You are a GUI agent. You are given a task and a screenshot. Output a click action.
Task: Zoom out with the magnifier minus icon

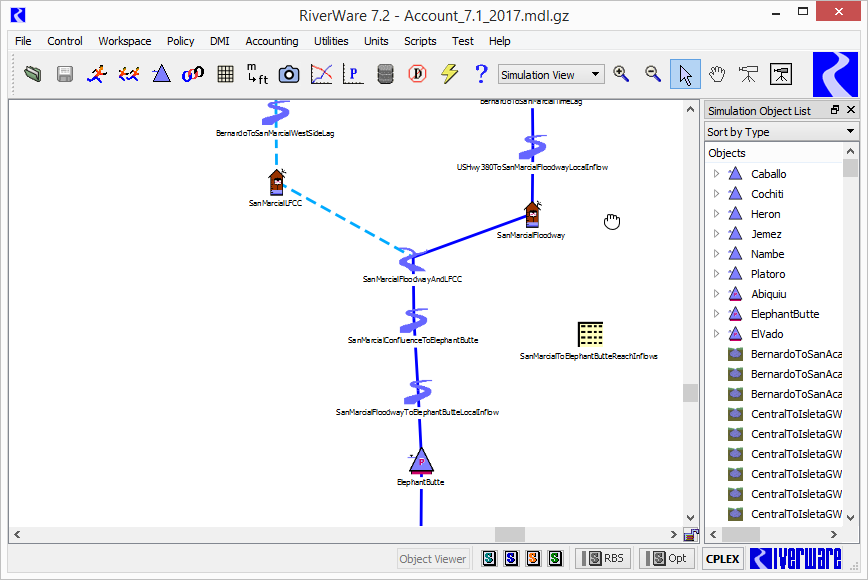(x=653, y=74)
